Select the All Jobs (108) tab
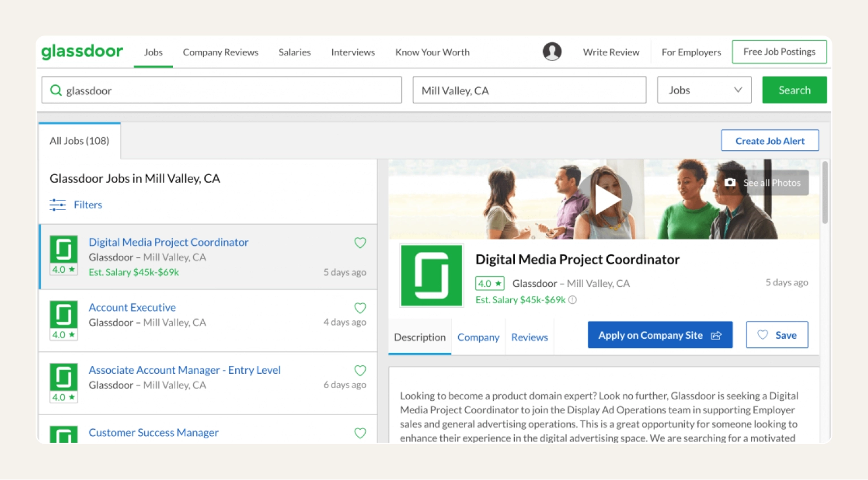 pos(79,141)
